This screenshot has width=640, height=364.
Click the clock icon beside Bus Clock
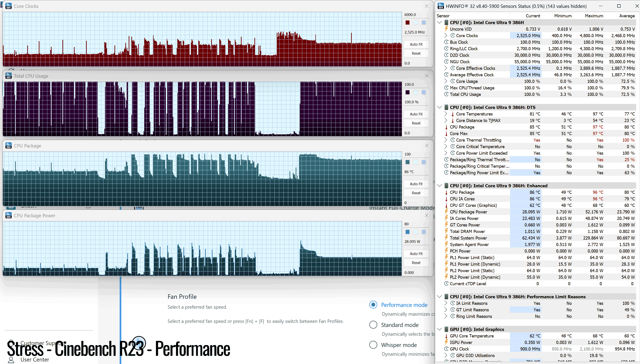pyautogui.click(x=446, y=42)
